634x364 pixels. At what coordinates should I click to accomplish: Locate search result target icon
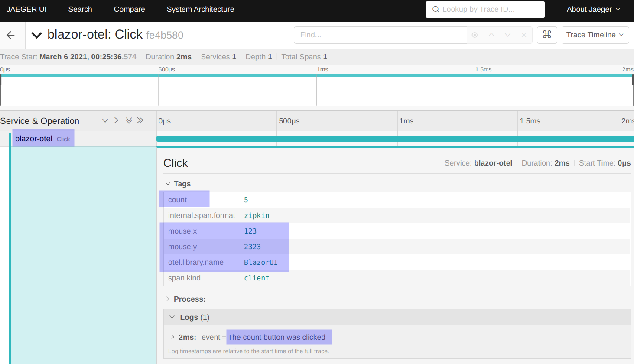click(x=475, y=35)
